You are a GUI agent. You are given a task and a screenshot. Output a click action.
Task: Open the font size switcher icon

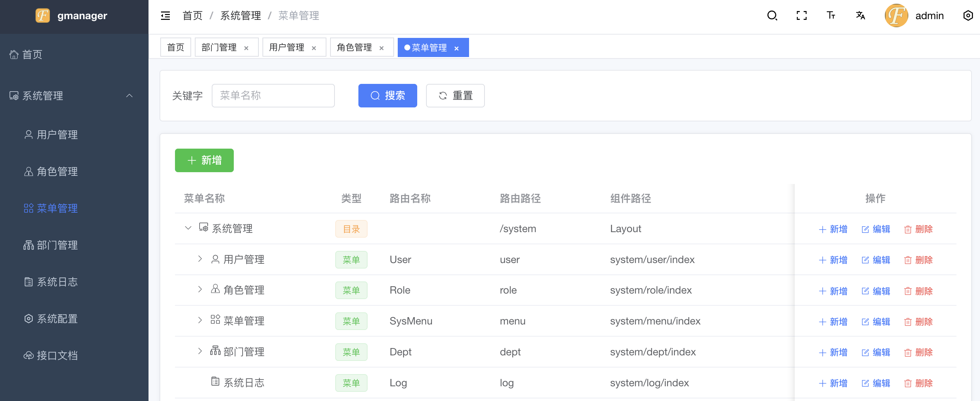(x=830, y=15)
